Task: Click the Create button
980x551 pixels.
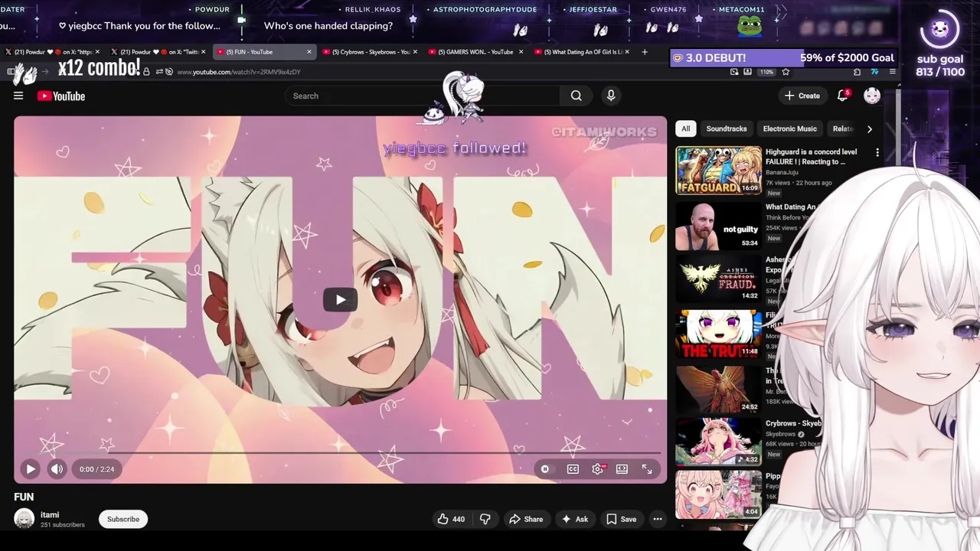Action: point(802,96)
